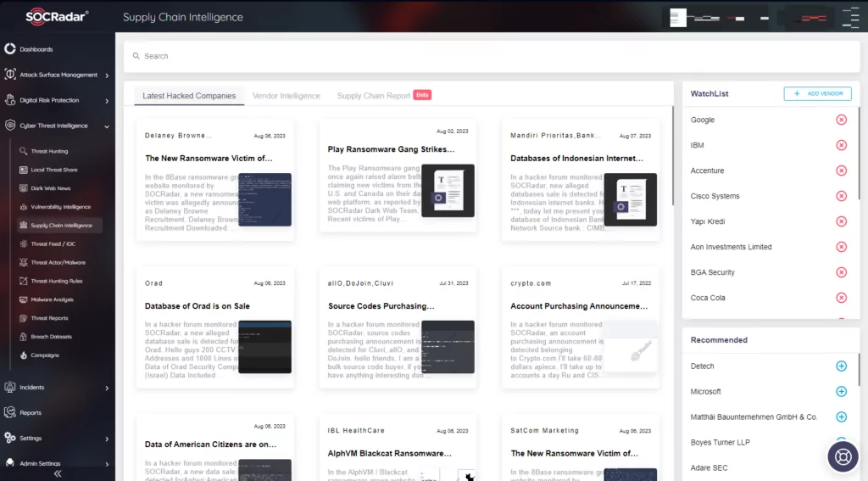Remove Yapı Kredi from the WatchList

point(841,221)
